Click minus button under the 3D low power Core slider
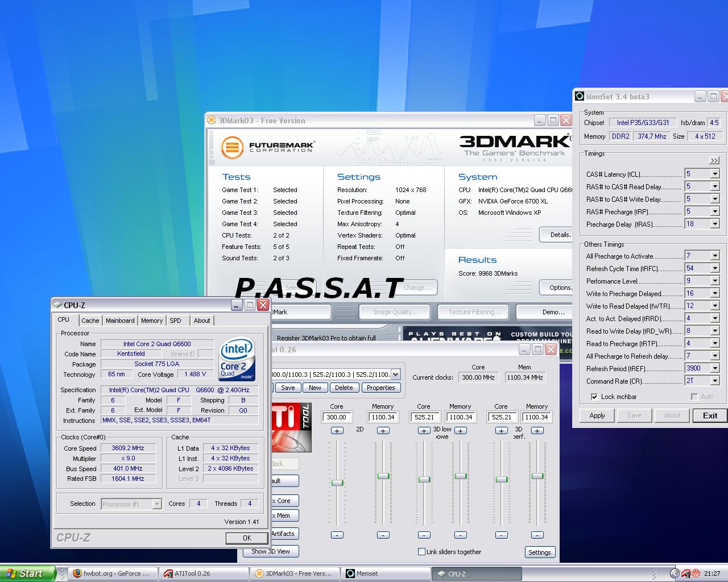The image size is (728, 582). click(x=424, y=535)
